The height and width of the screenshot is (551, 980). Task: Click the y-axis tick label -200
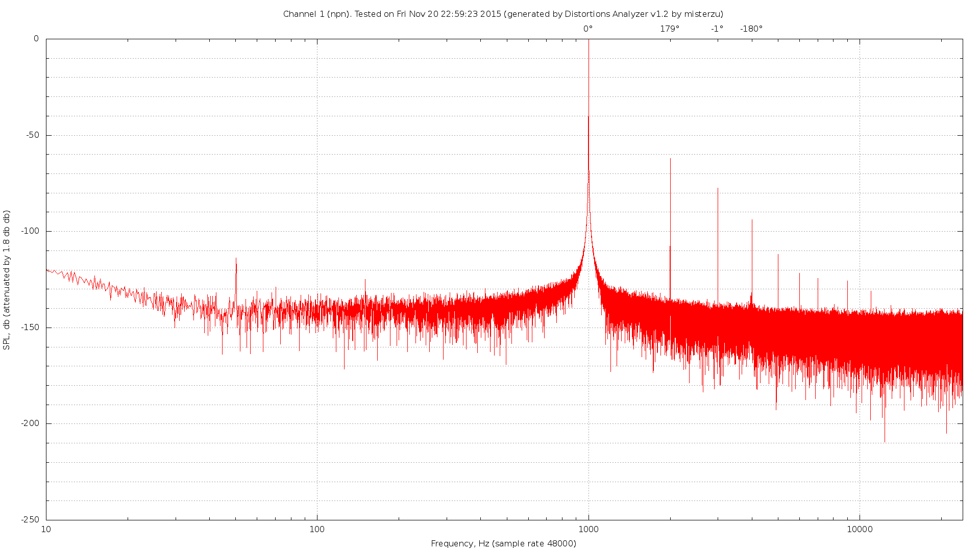pos(30,423)
